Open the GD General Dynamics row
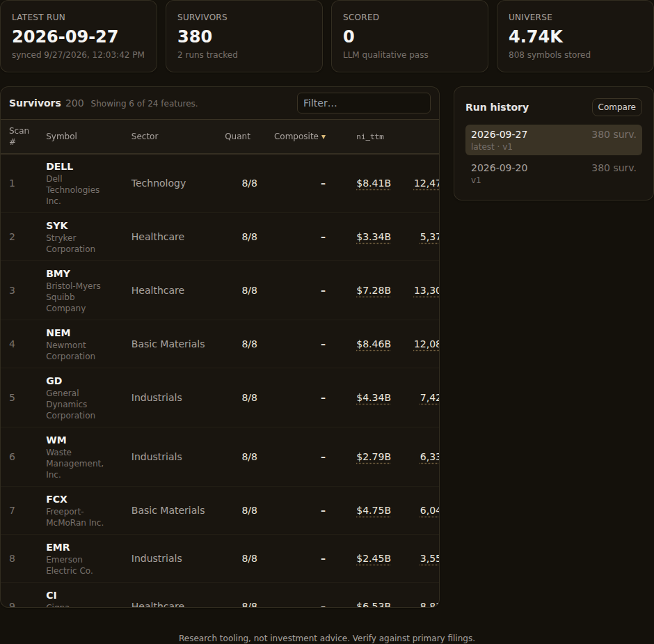The image size is (654, 644). coord(220,398)
